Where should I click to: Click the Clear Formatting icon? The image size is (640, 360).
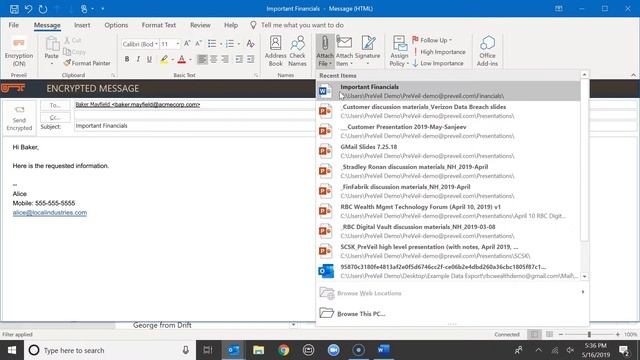pyautogui.click(x=251, y=44)
